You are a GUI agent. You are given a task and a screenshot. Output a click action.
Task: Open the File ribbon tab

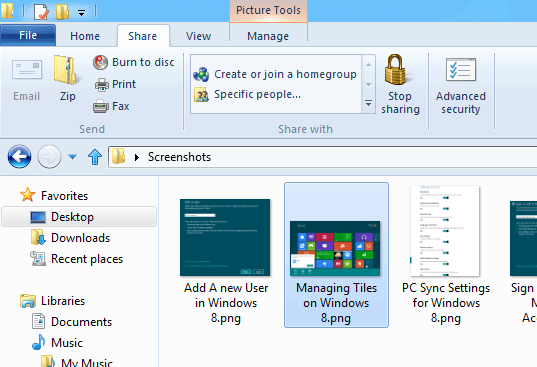(28, 35)
